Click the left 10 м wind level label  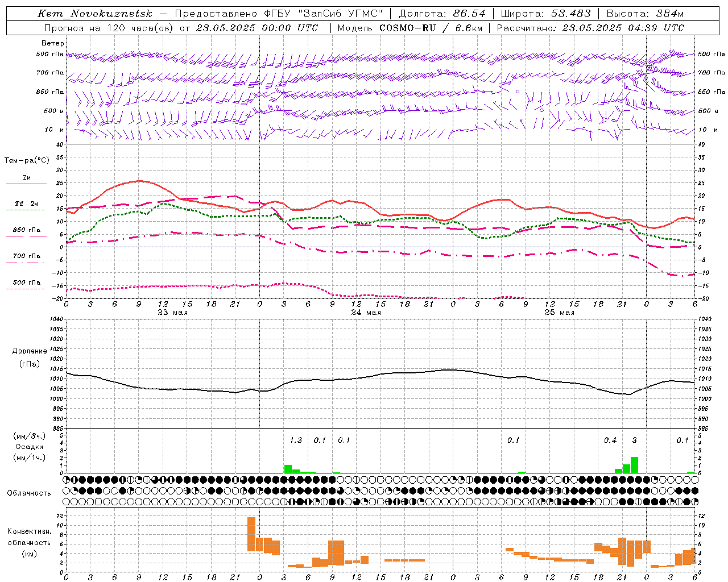pos(54,130)
